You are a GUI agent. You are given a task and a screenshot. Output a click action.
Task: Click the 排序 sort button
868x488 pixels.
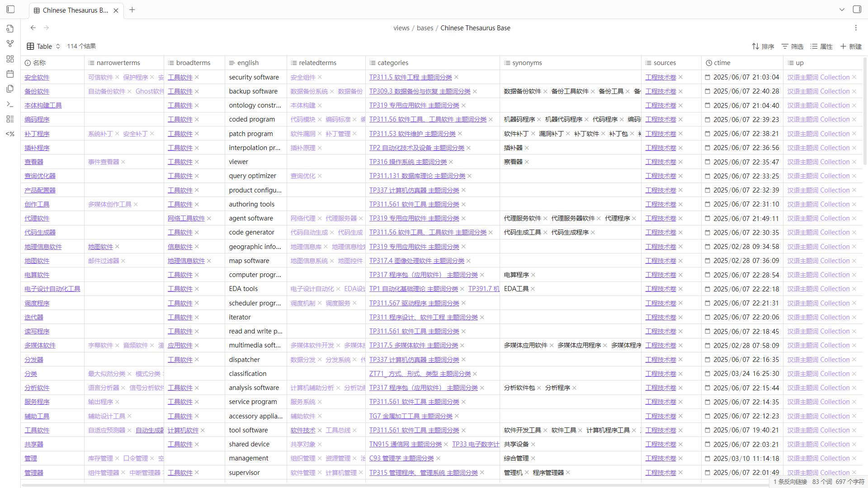pos(763,47)
